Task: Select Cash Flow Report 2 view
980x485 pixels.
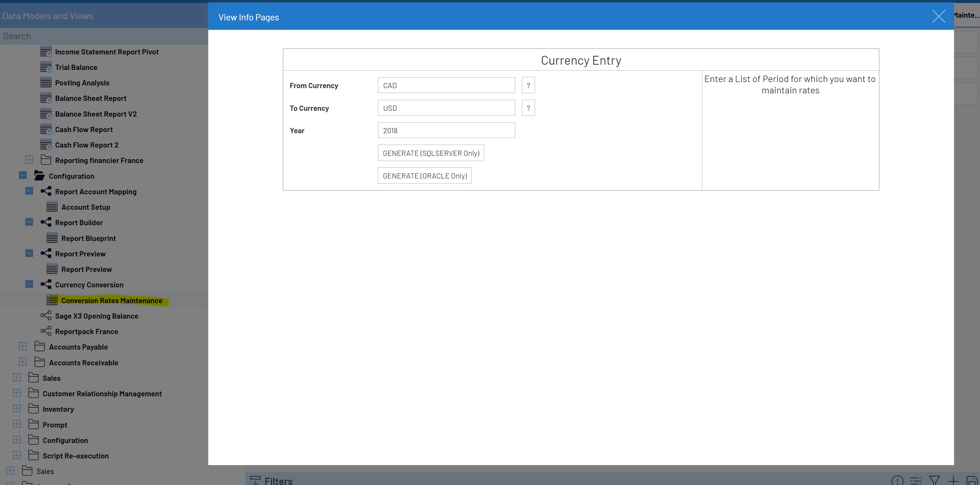Action: coord(87,145)
